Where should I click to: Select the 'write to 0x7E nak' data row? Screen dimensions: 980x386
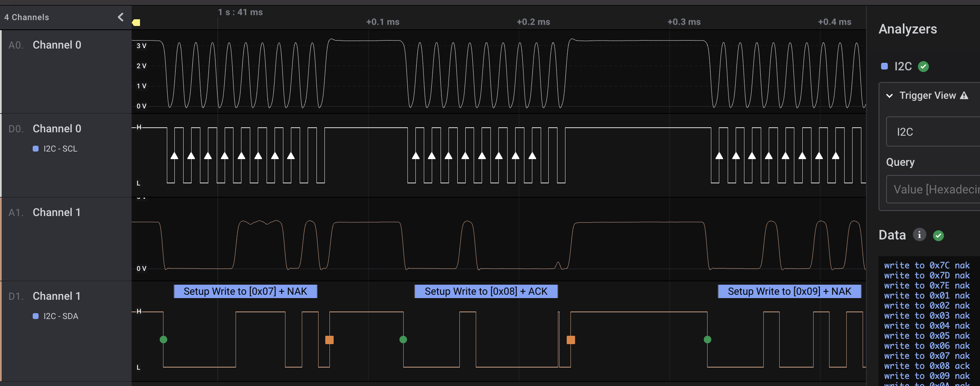point(927,286)
